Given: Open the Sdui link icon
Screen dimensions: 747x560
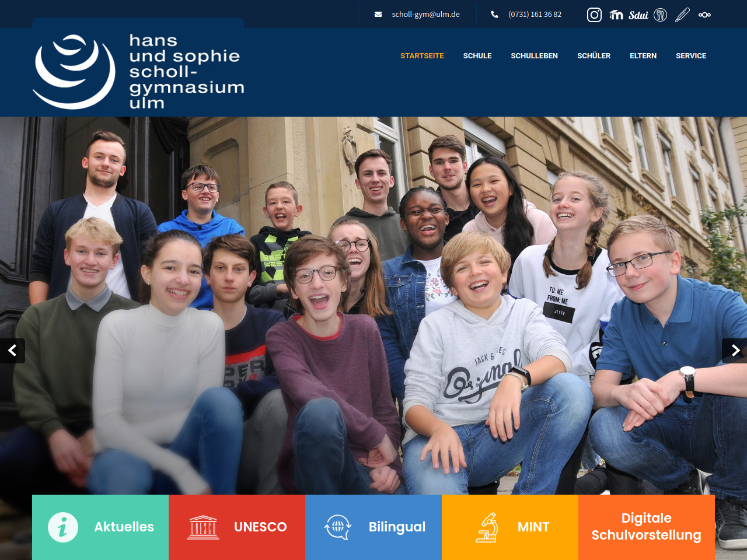Looking at the screenshot, I should point(638,15).
